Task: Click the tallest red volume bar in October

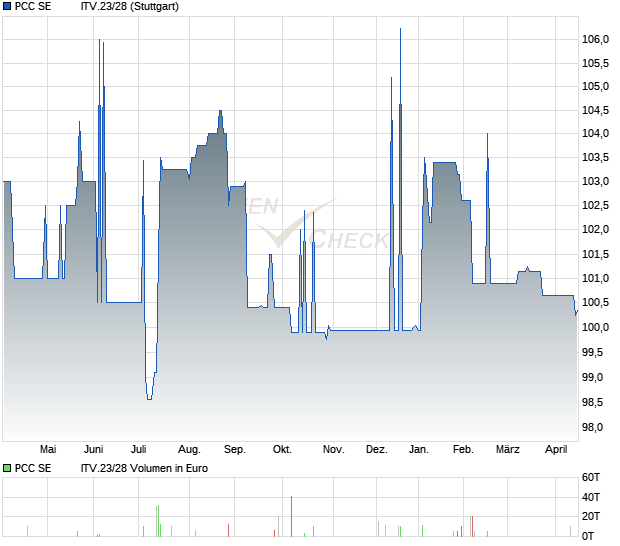Action: pyautogui.click(x=291, y=516)
